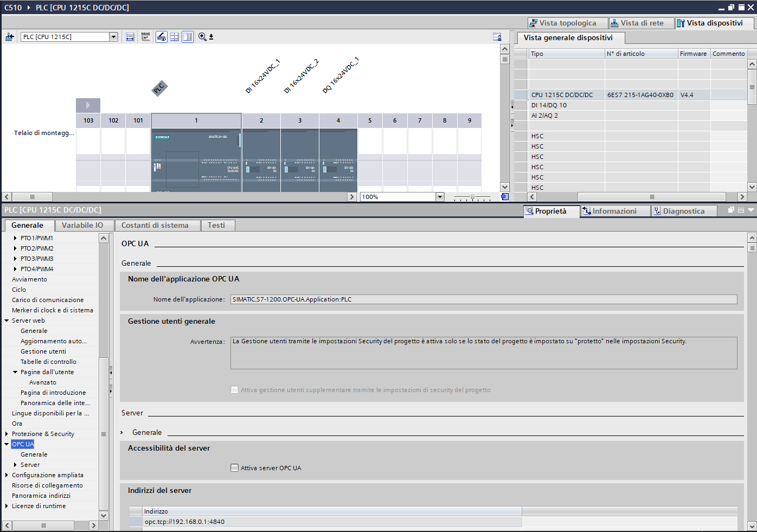Select the CPU 1215C module in slot 1
Screen dimensions: 757x532
click(x=196, y=160)
